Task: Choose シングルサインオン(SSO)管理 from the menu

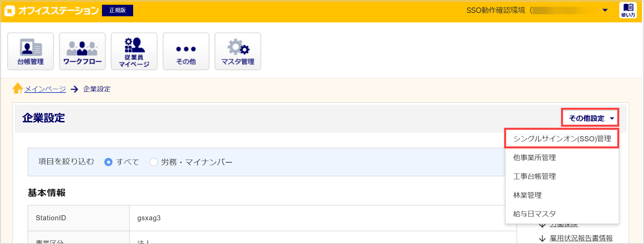Action: (562, 138)
